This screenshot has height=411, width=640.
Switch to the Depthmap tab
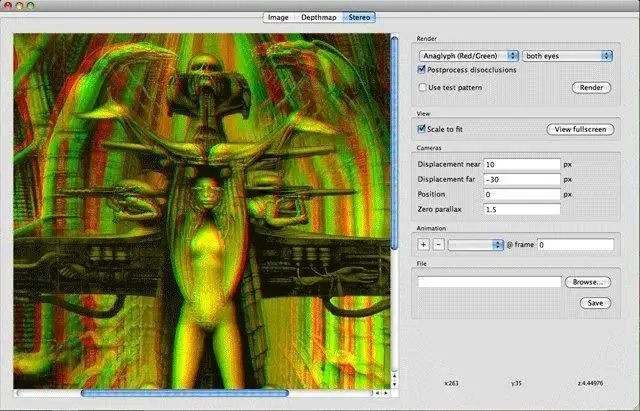pyautogui.click(x=318, y=18)
